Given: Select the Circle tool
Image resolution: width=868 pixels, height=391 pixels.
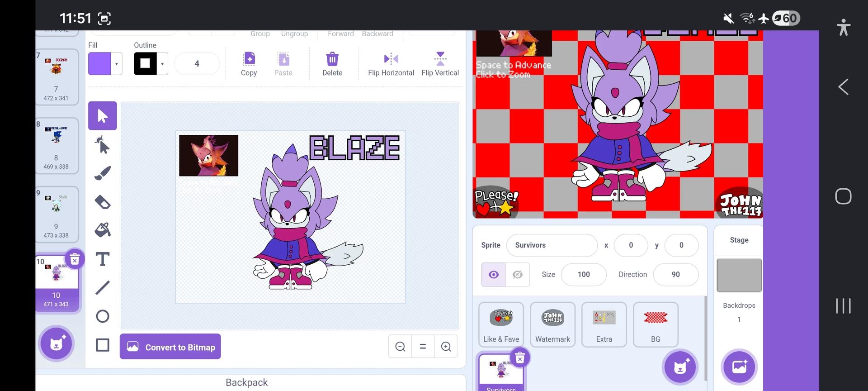Looking at the screenshot, I should (x=103, y=316).
